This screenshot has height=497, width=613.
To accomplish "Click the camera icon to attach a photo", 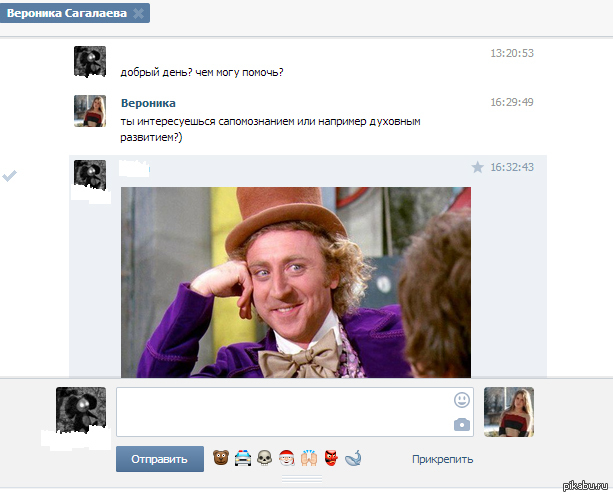I will [461, 424].
